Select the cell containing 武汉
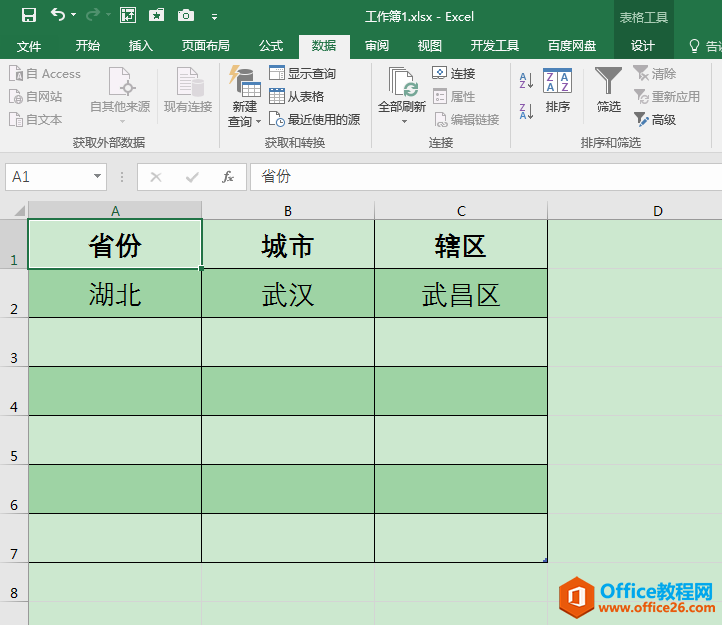The height and width of the screenshot is (625, 722). pos(288,293)
